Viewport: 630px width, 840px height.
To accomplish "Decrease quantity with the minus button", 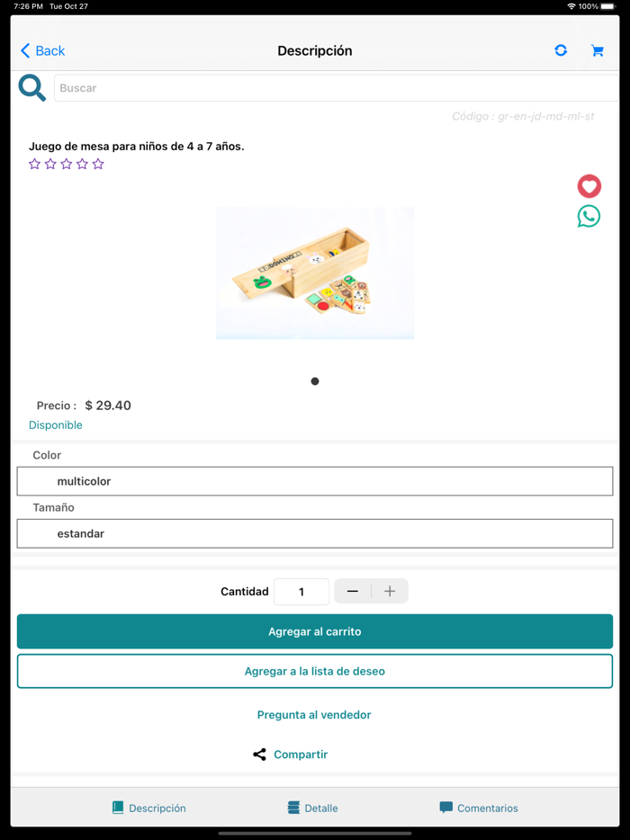I will [352, 592].
